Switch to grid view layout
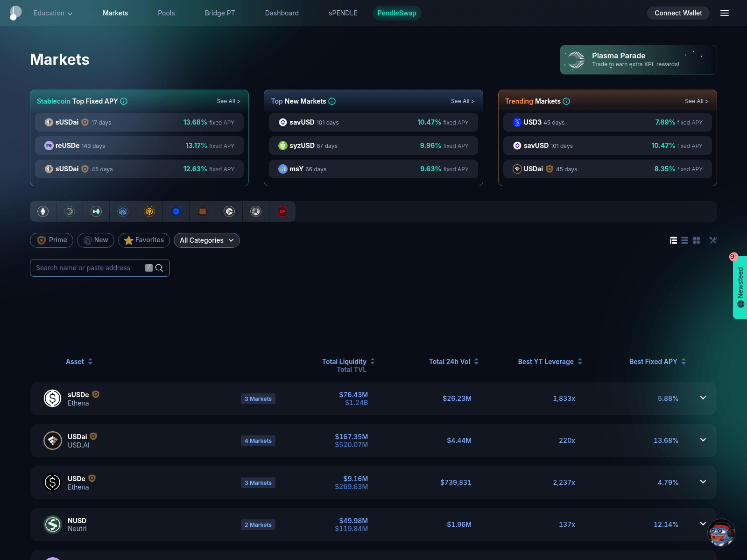Image resolution: width=747 pixels, height=560 pixels. pyautogui.click(x=696, y=240)
